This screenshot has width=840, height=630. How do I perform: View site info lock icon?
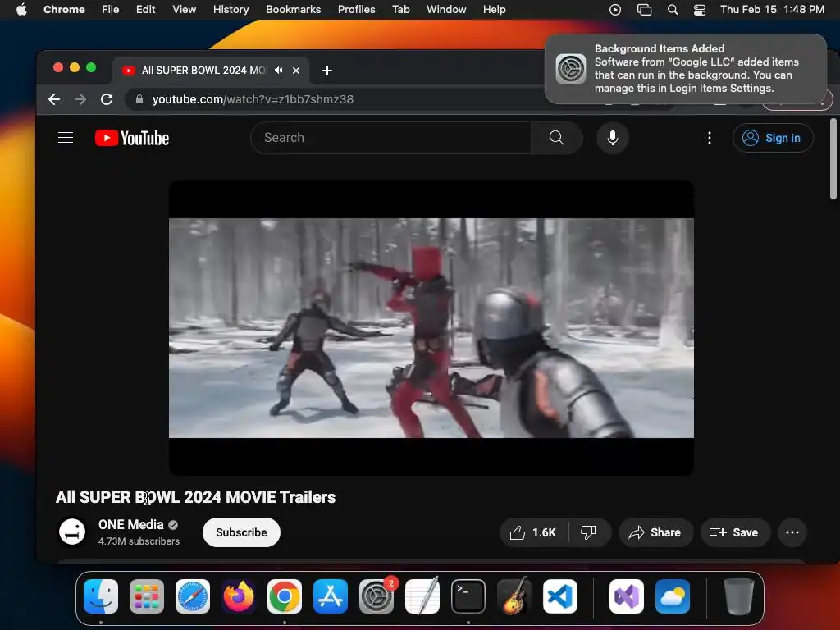point(139,99)
